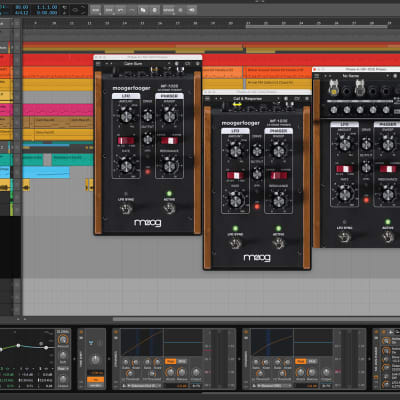Toggle LFO Sync footswitch on Call & Response pedal
Image resolution: width=400 pixels, height=400 pixels.
point(235,244)
